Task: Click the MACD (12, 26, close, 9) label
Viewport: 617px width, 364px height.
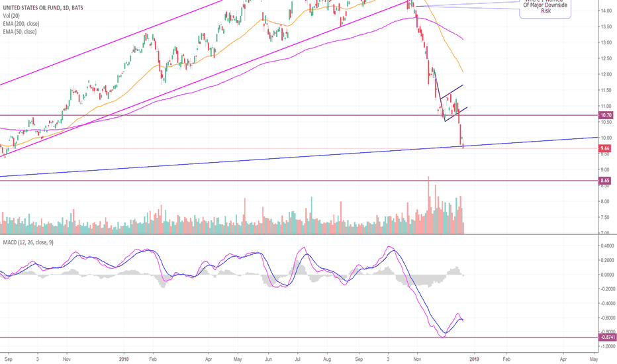Action: click(28, 242)
